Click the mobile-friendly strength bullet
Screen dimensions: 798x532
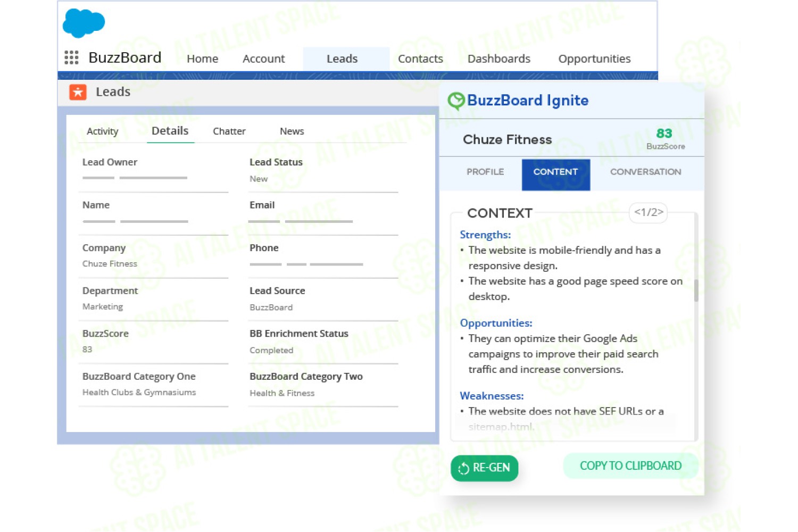pos(564,258)
